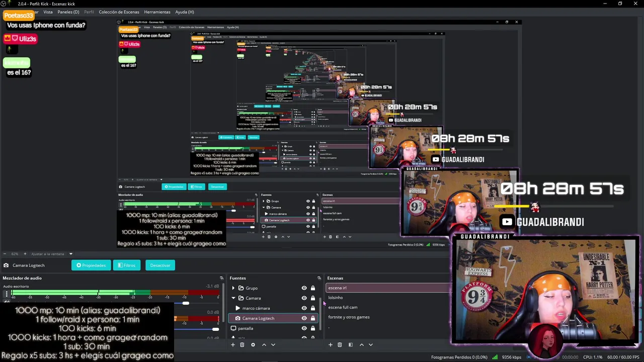Move selected source down in Fuentes
This screenshot has width=644, height=362.
tap(273, 345)
